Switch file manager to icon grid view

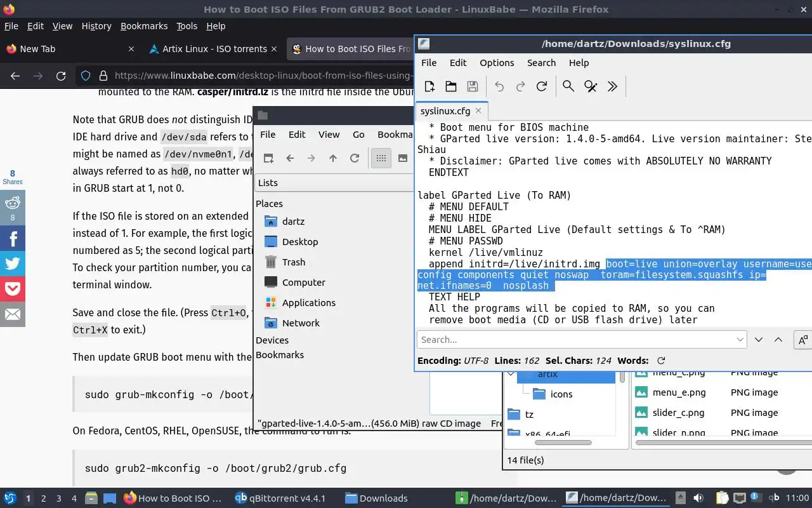[x=381, y=158]
